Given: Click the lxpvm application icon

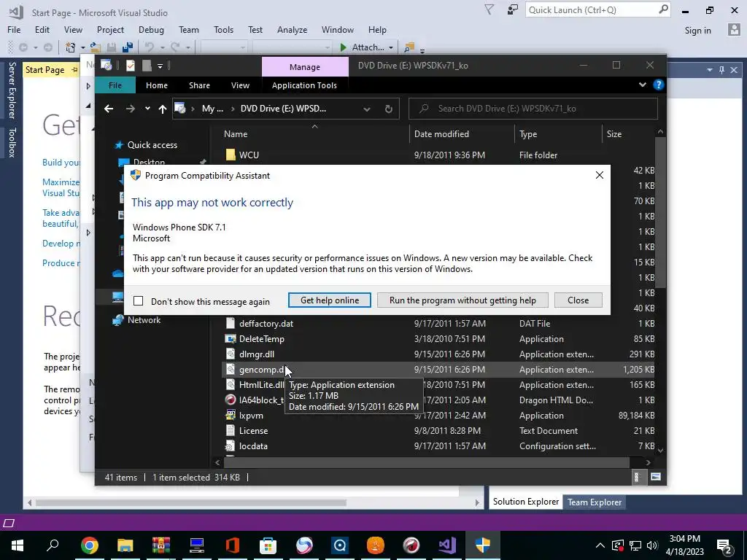Looking at the screenshot, I should [231, 415].
